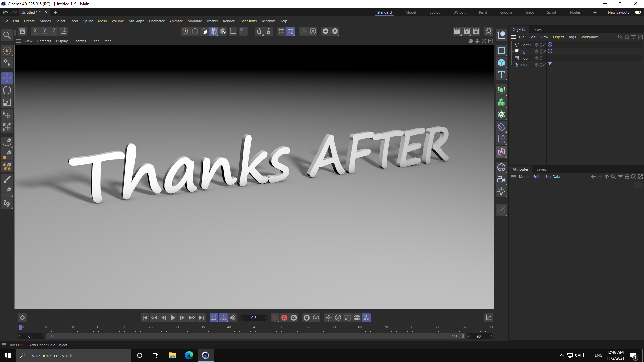644x362 pixels.
Task: Switch to the Layers tab
Action: pos(542,169)
